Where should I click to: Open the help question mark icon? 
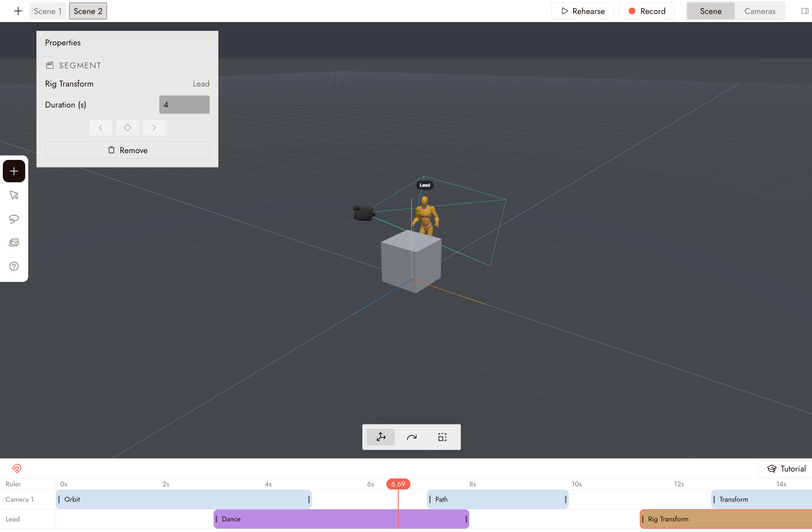pos(14,266)
